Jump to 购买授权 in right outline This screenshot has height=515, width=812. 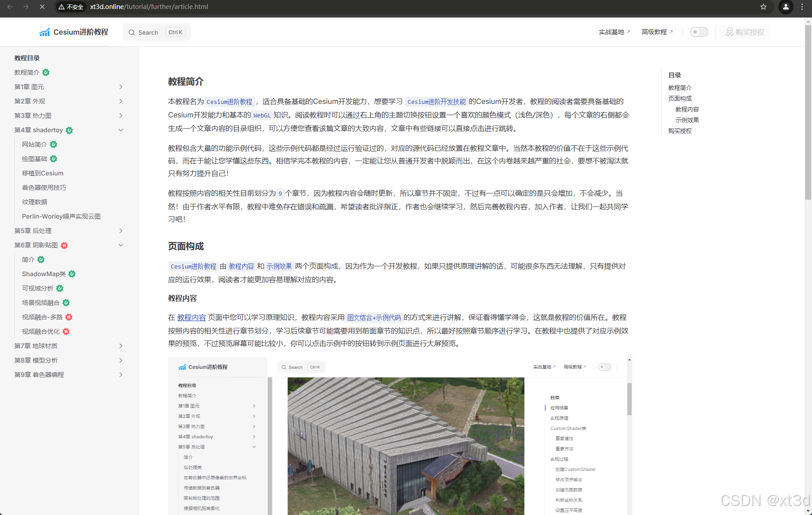click(x=680, y=131)
